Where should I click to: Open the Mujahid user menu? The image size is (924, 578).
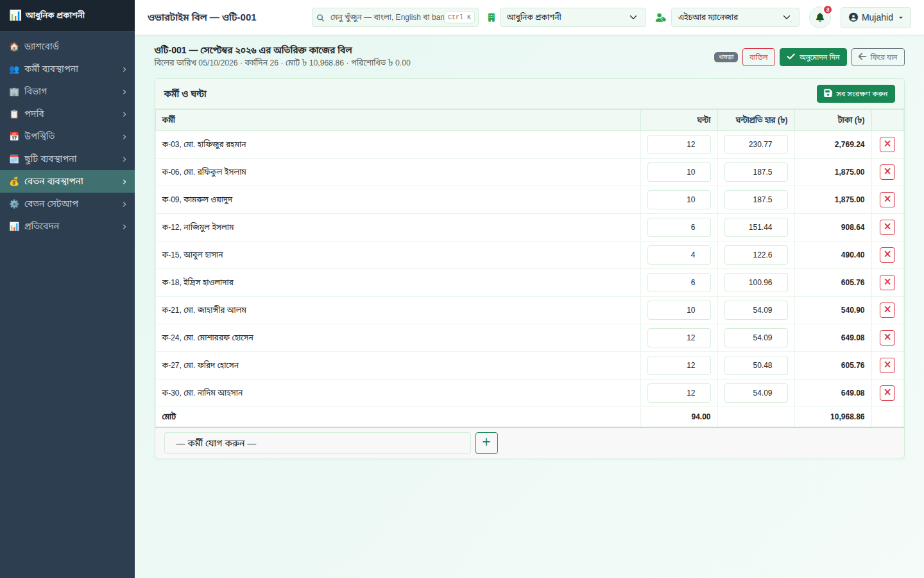(875, 17)
